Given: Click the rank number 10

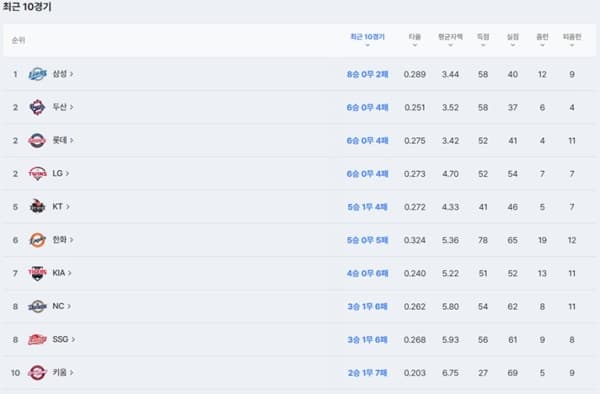Looking at the screenshot, I should click(15, 373).
